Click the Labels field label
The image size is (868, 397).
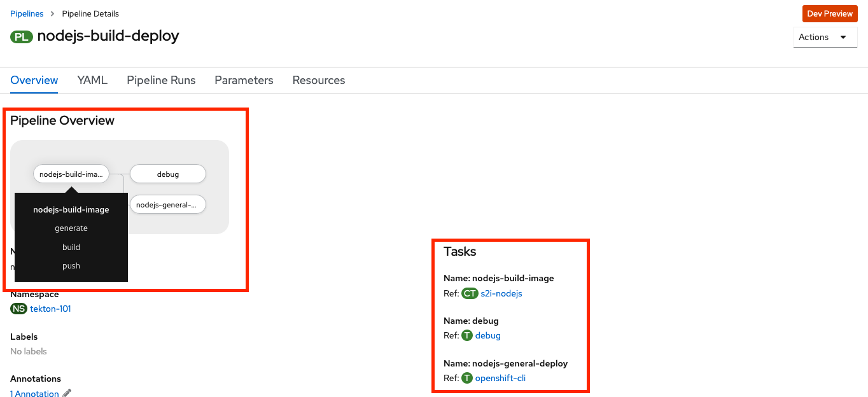[24, 337]
